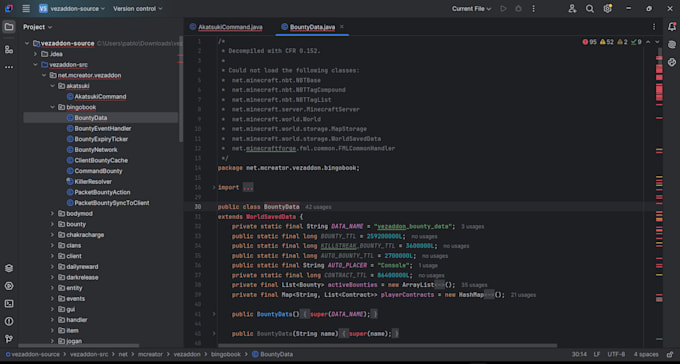The image size is (680, 364).
Task: Expand the .idea folder
Action: pos(36,54)
